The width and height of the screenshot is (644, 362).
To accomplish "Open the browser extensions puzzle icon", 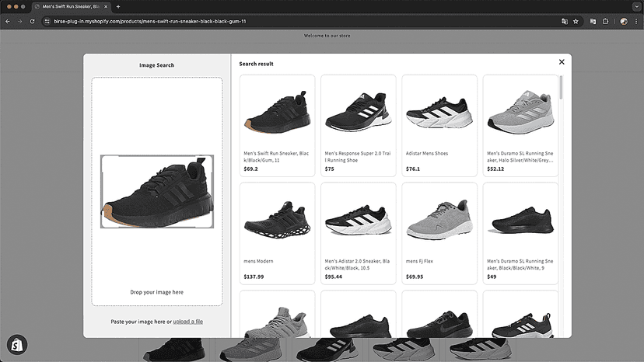I will pos(605,21).
